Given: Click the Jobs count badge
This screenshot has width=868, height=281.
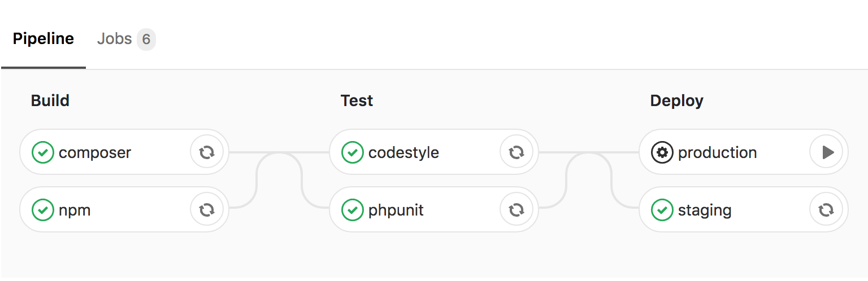Looking at the screenshot, I should 146,39.
